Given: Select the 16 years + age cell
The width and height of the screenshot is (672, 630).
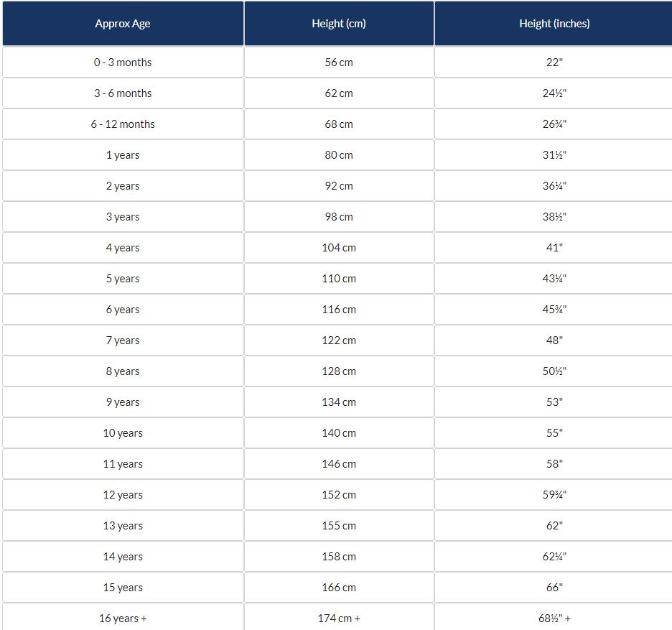Looking at the screenshot, I should [x=123, y=619].
